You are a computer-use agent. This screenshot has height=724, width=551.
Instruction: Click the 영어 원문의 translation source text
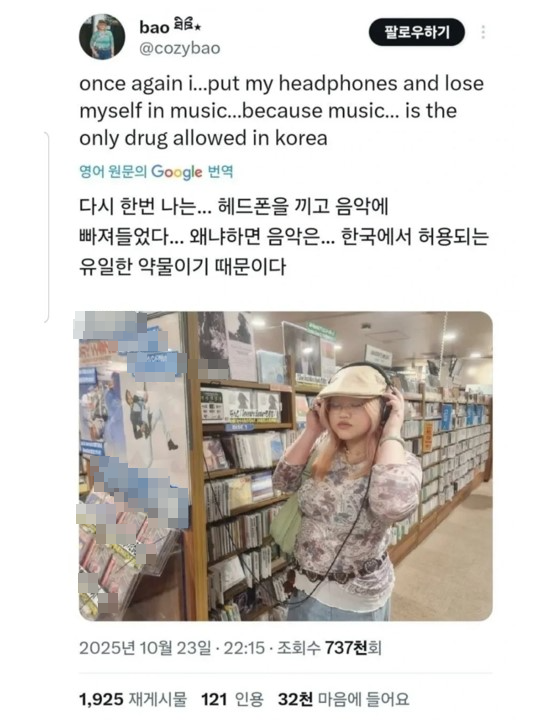point(113,172)
